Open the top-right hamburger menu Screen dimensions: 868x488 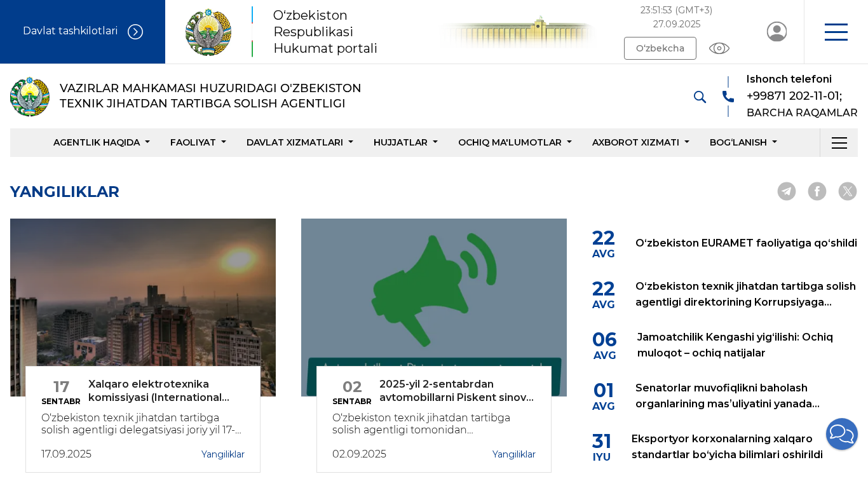(836, 32)
